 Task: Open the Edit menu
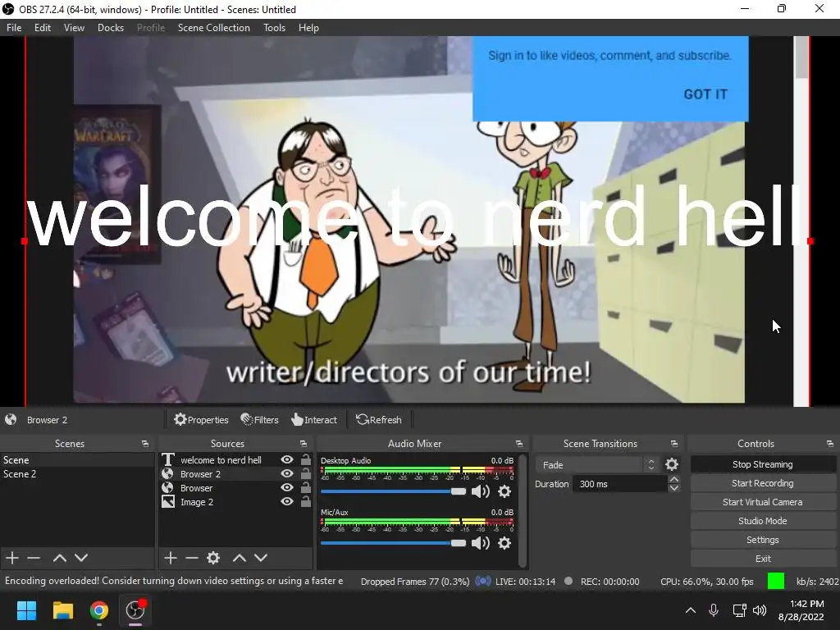pos(43,28)
